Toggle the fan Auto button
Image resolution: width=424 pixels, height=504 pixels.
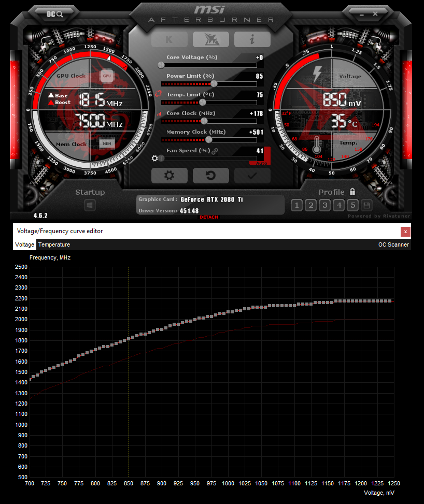(x=262, y=163)
